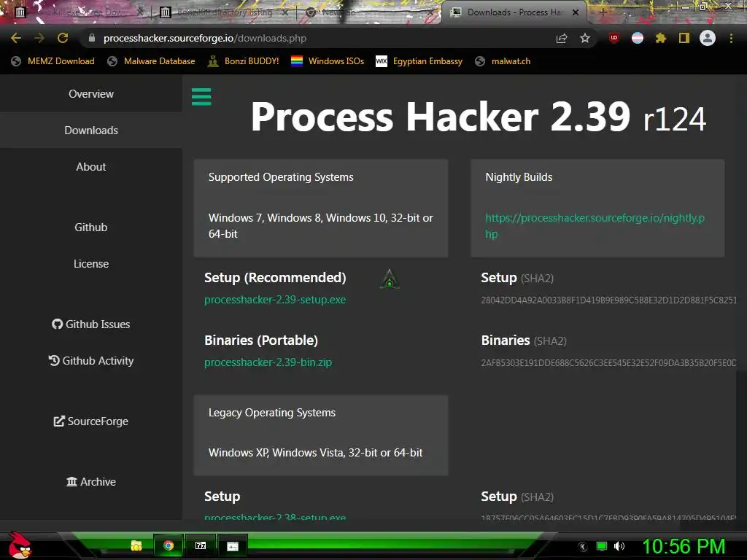Click the 10:56 PM taskbar clock

coord(684,546)
